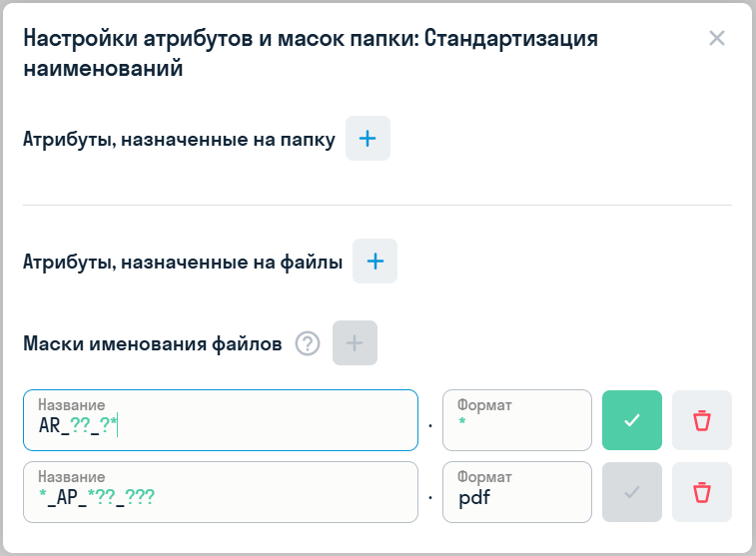
Task: Edit name field containing AR_??_?*
Action: (x=221, y=420)
